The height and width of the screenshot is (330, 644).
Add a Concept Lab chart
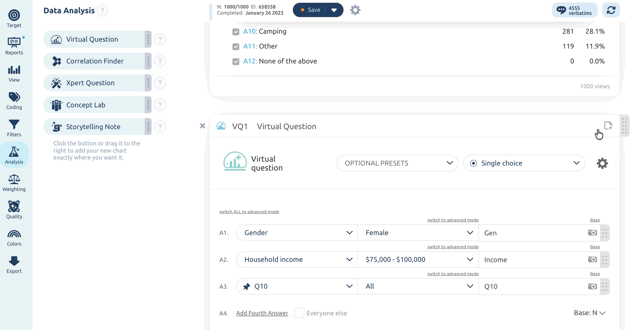pos(94,105)
